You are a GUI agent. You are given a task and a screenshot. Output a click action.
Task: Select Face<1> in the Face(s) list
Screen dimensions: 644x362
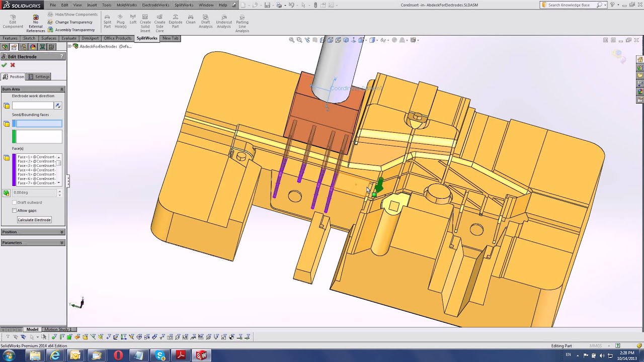point(36,157)
